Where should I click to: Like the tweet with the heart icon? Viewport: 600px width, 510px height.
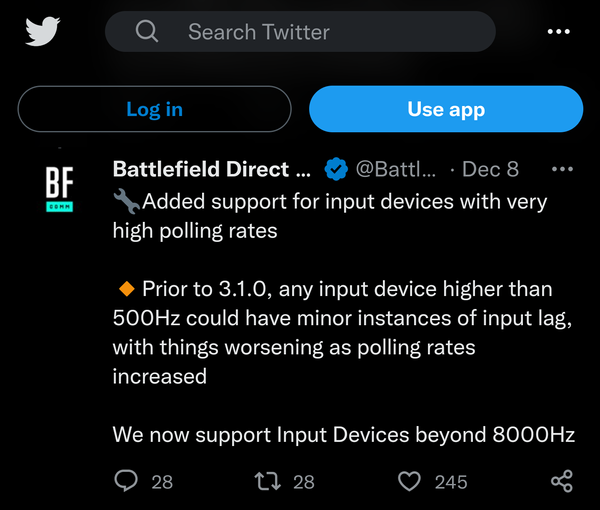point(410,481)
